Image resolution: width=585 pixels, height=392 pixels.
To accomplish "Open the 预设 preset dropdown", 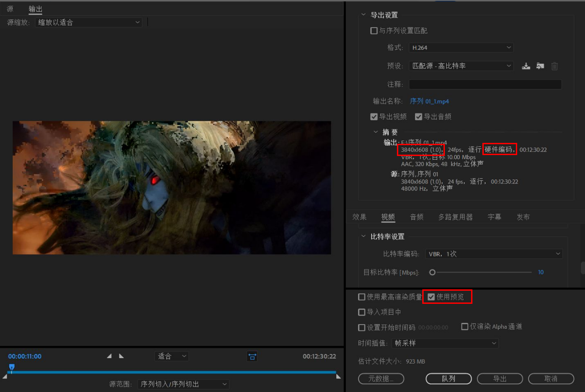I will tap(461, 66).
